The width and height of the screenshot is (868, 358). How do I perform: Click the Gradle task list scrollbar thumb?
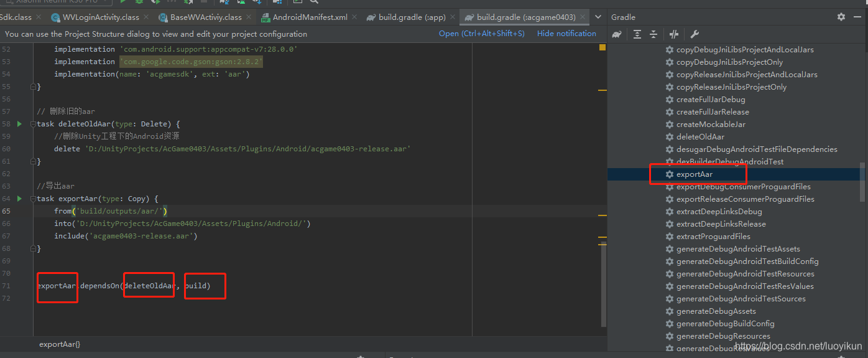pos(862,182)
